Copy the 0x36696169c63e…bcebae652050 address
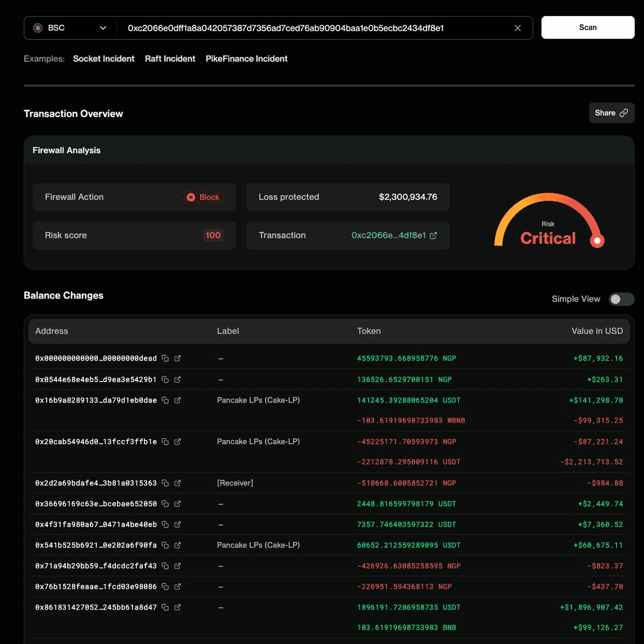 coord(165,504)
